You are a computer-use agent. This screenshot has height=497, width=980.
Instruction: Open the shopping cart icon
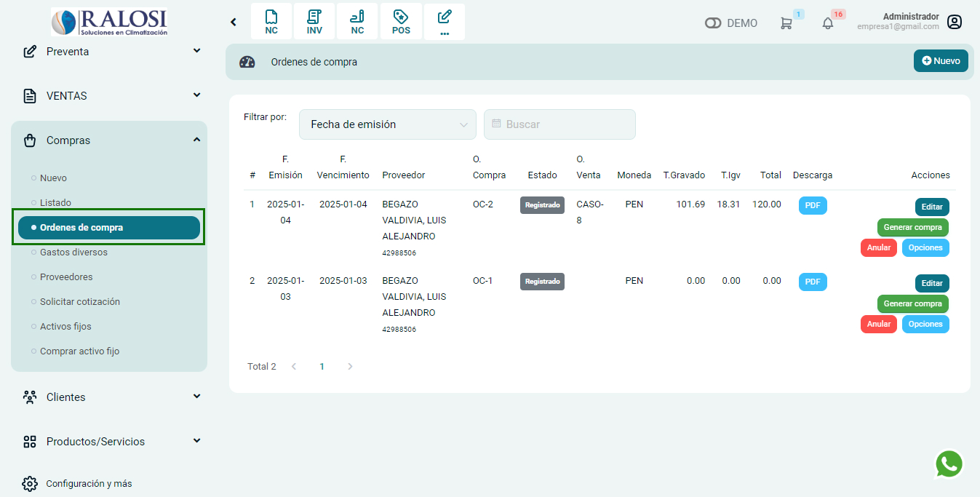click(786, 23)
